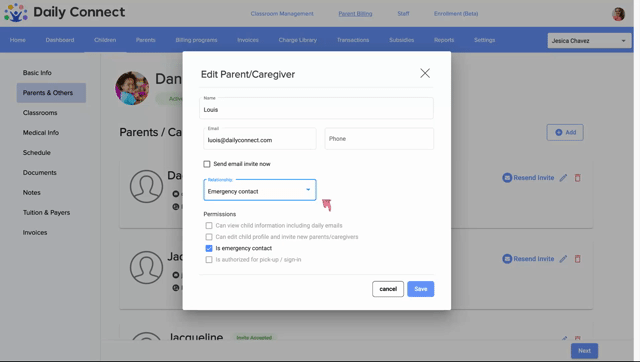Select Notes in sidebar

click(31, 193)
